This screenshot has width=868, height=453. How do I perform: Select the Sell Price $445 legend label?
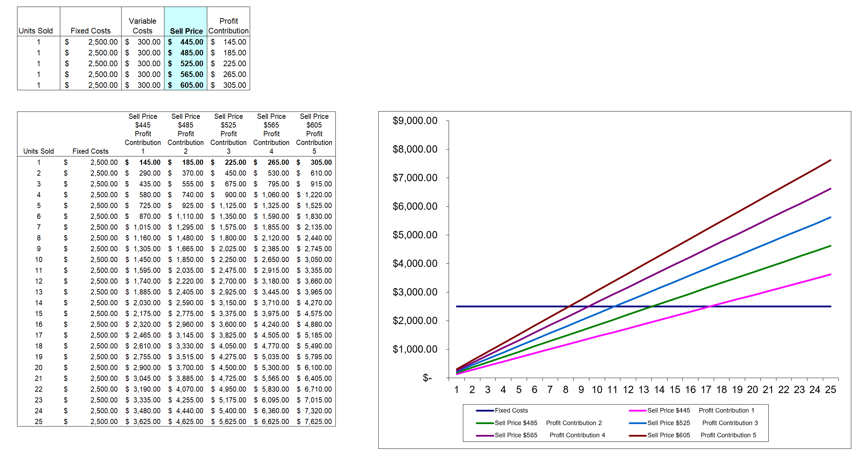click(668, 410)
